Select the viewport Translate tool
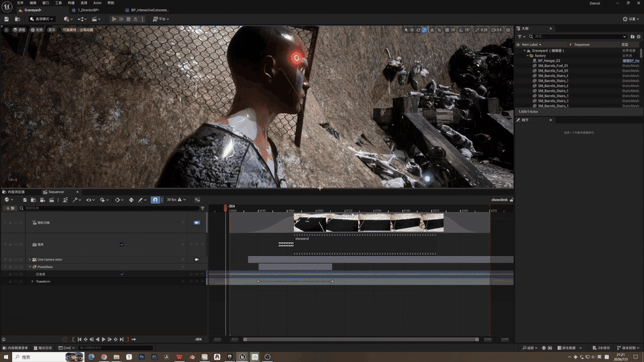The height and width of the screenshot is (362, 644). 412,30
